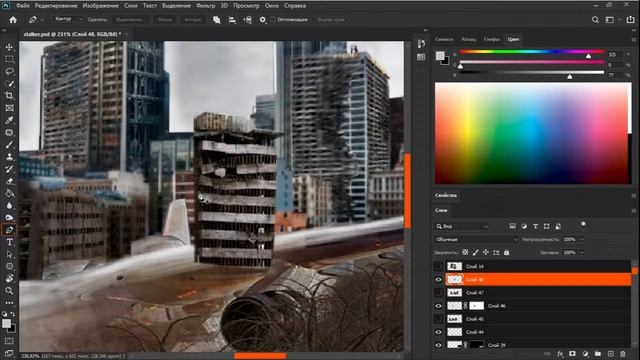This screenshot has height=360, width=640.
Task: Select the Crop tool
Action: point(9,96)
